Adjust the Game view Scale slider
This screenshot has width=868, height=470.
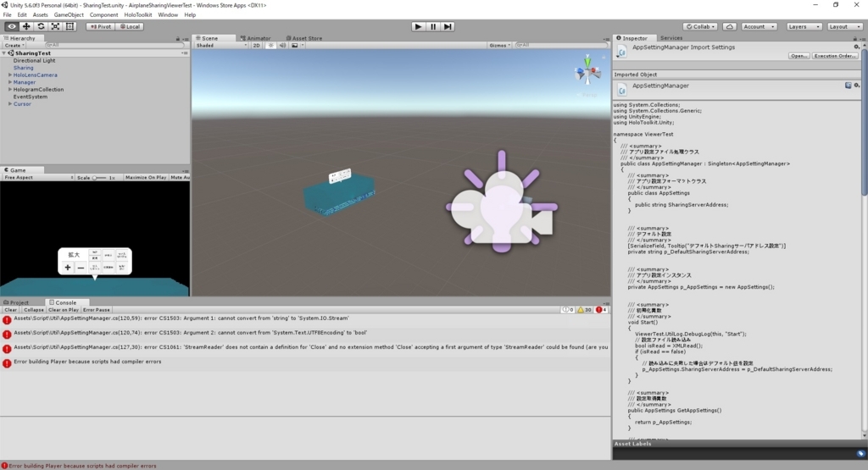click(100, 178)
